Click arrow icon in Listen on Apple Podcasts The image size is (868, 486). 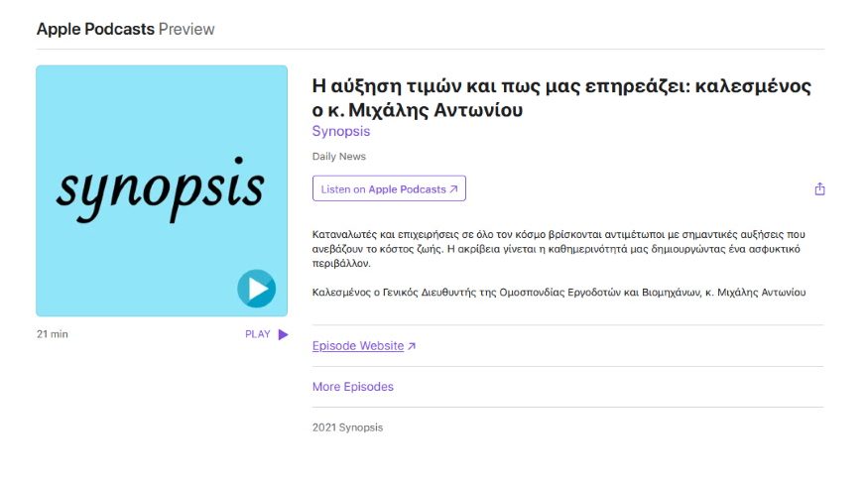[x=453, y=189]
